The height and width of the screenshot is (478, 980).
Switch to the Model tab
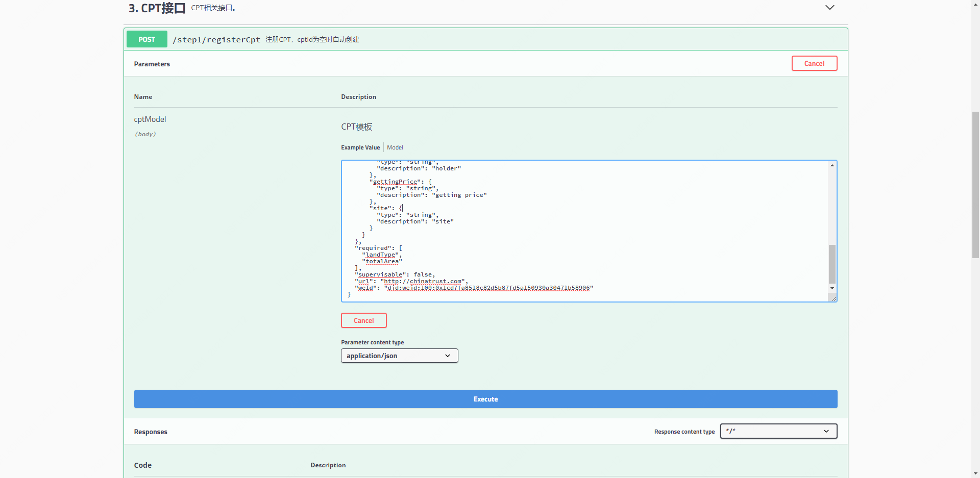click(395, 147)
